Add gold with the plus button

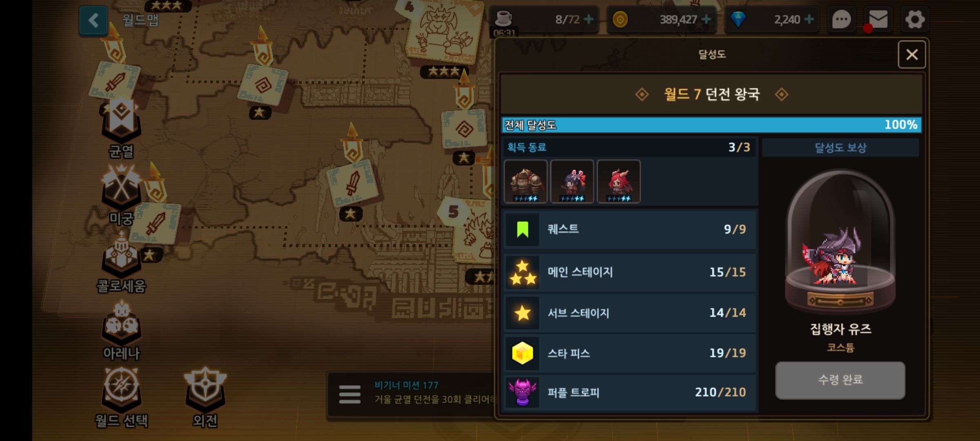point(706,19)
